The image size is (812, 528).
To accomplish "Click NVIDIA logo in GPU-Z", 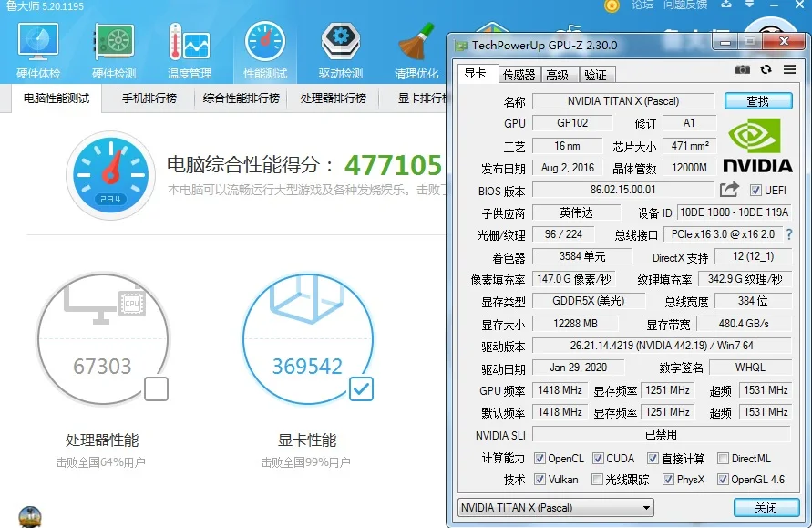I will pyautogui.click(x=757, y=146).
